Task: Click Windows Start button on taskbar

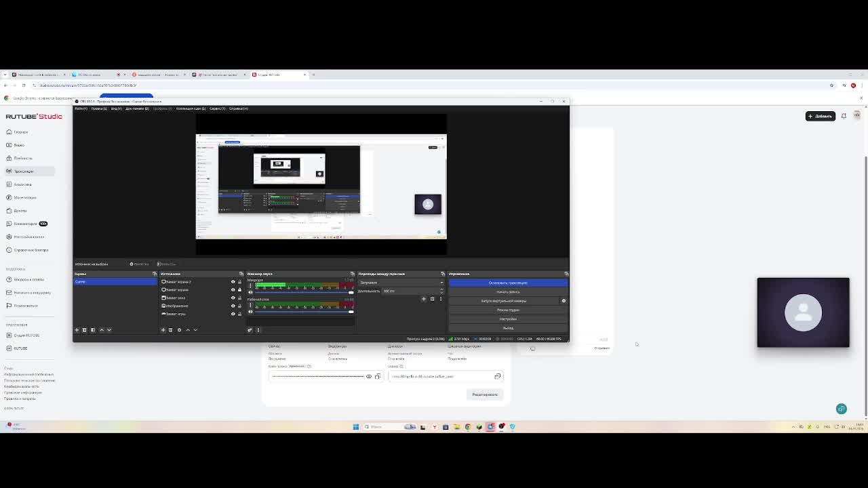Action: (x=355, y=427)
